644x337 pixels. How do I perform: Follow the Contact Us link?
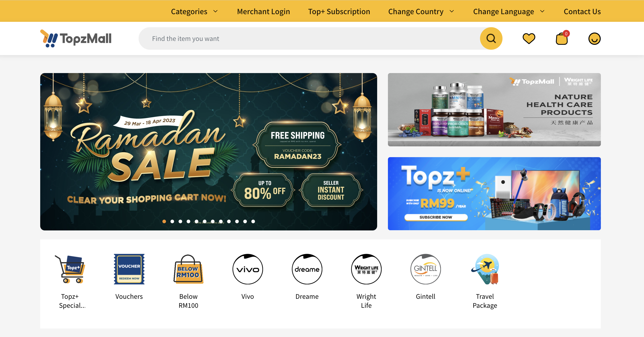[582, 11]
